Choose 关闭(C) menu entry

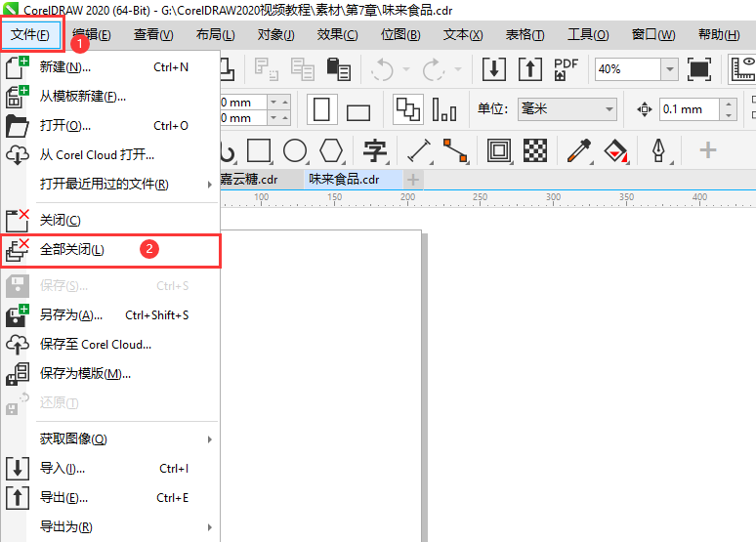coord(110,221)
